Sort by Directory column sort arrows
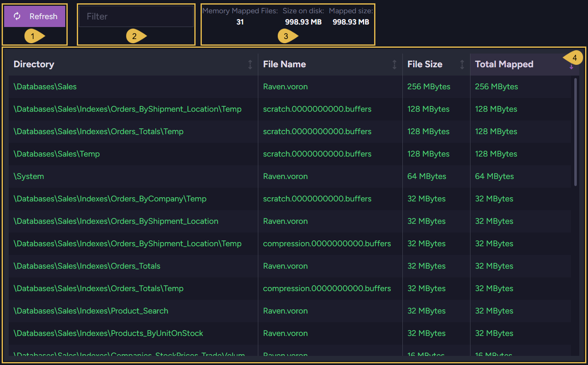 coord(250,64)
